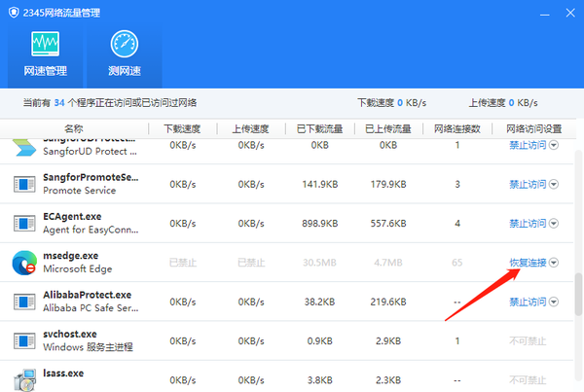Click the 2345 shield logo in title bar
The image size is (584, 392).
[12, 11]
